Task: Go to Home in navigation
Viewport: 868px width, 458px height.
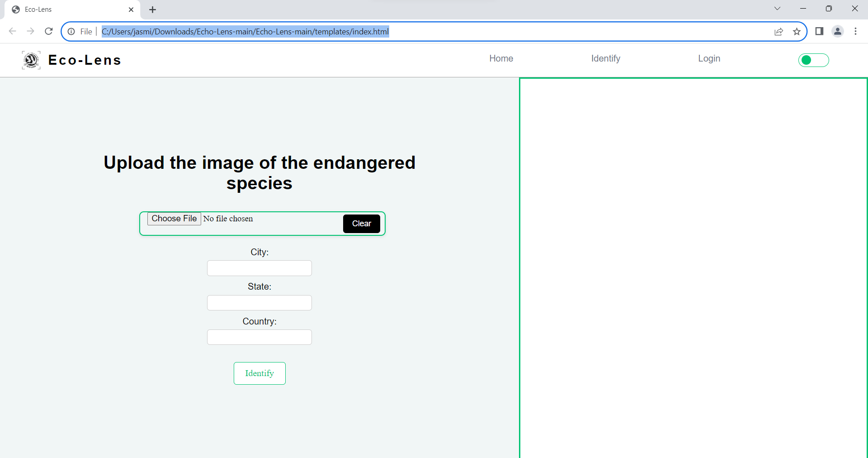Action: [501, 58]
